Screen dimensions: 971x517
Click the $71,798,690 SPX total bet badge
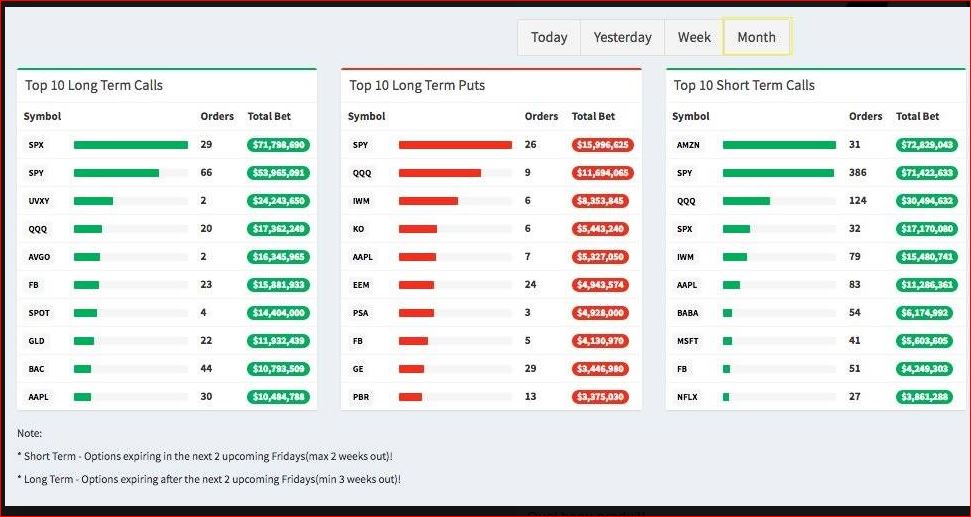tap(279, 145)
